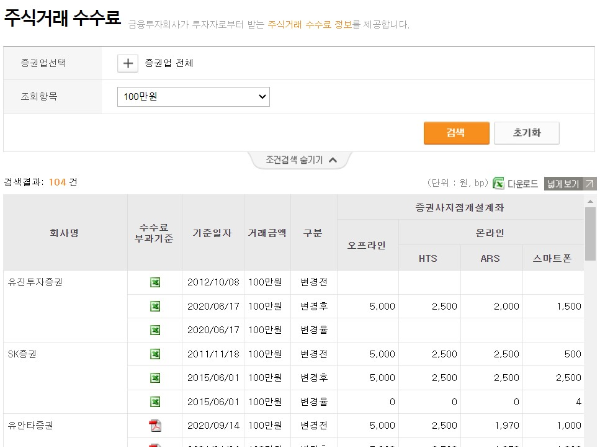The height and width of the screenshot is (447, 600).
Task: Click the 주식거래 수수료 page title
Action: coord(62,17)
